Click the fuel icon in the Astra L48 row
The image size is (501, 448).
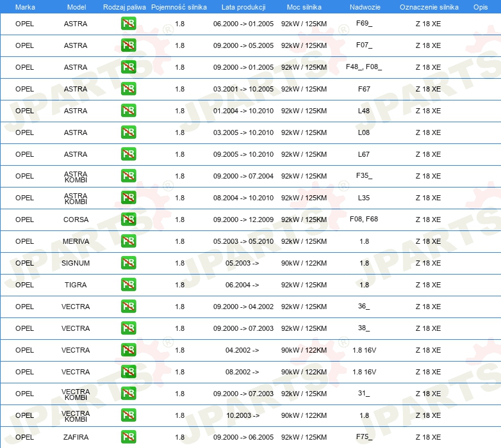(128, 111)
